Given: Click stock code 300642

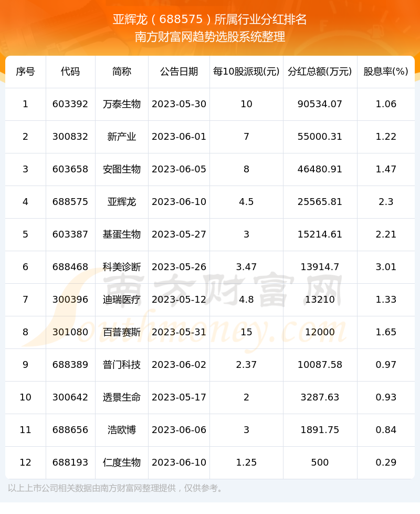Looking at the screenshot, I should 70,397.
